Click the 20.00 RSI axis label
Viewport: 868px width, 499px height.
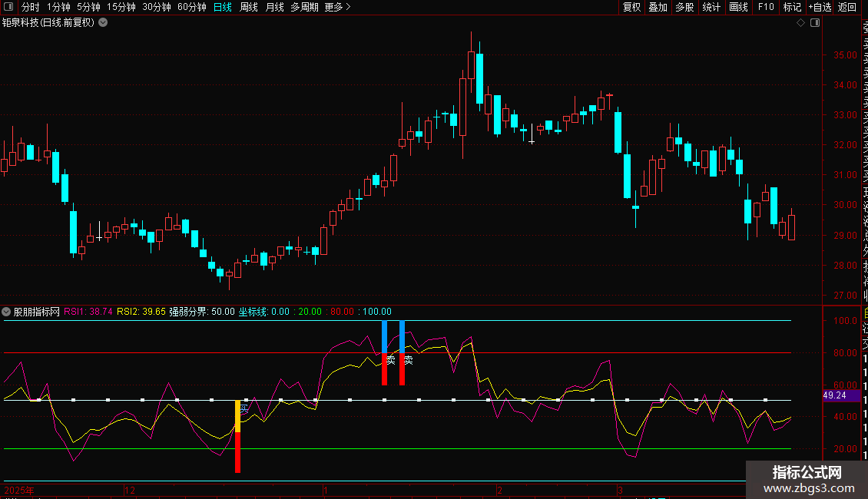tap(845, 449)
